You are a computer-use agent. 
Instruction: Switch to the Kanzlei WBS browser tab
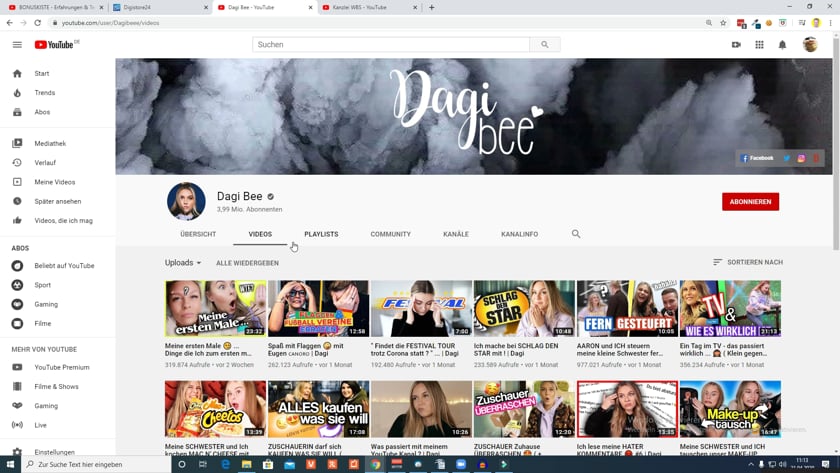tap(369, 7)
